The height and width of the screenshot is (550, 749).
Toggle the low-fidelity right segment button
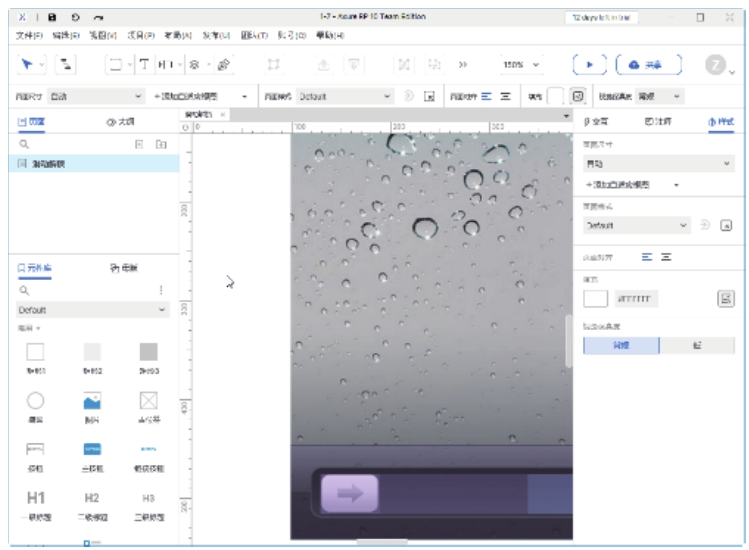coord(696,345)
